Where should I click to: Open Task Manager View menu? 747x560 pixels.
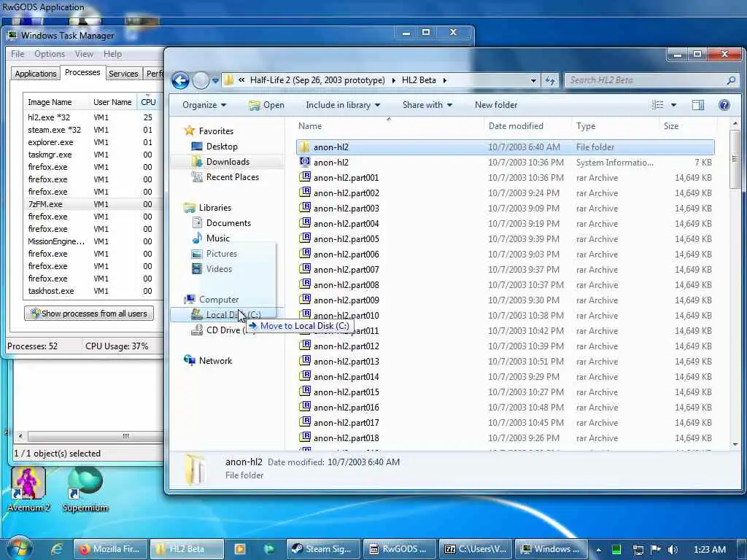[84, 54]
